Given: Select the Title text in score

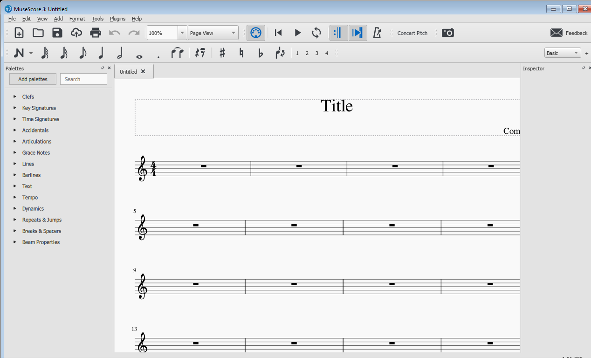Looking at the screenshot, I should pyautogui.click(x=337, y=106).
